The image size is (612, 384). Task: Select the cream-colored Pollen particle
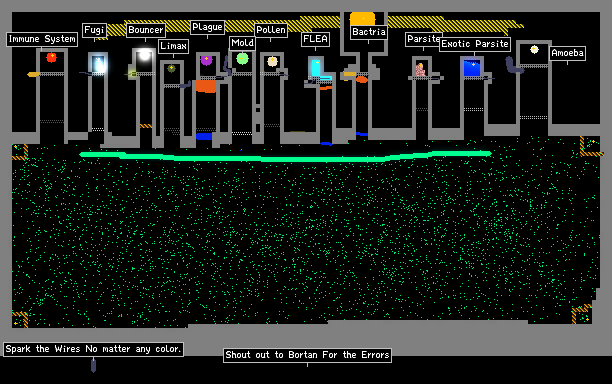tap(272, 61)
